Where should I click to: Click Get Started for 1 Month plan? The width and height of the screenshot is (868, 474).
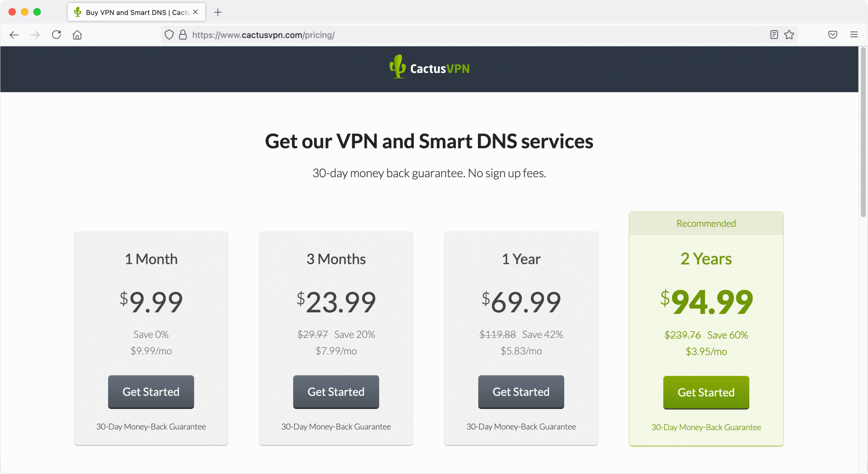click(x=151, y=392)
